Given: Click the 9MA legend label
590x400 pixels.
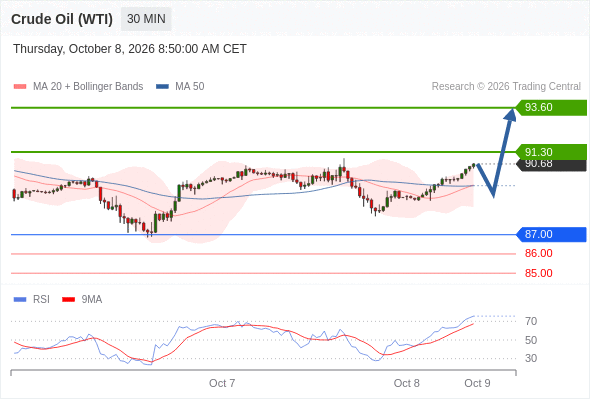Looking at the screenshot, I should [92, 300].
